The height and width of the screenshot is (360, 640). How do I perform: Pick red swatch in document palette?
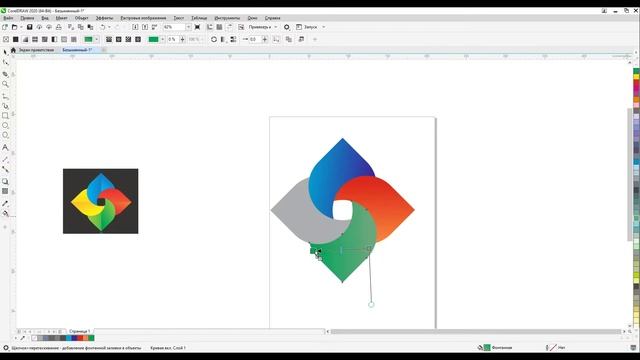(x=80, y=338)
